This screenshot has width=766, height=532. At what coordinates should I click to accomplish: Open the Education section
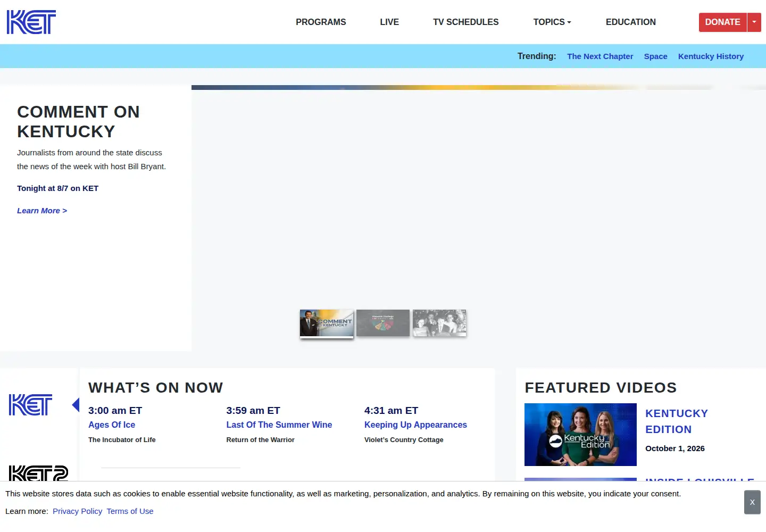click(x=631, y=22)
